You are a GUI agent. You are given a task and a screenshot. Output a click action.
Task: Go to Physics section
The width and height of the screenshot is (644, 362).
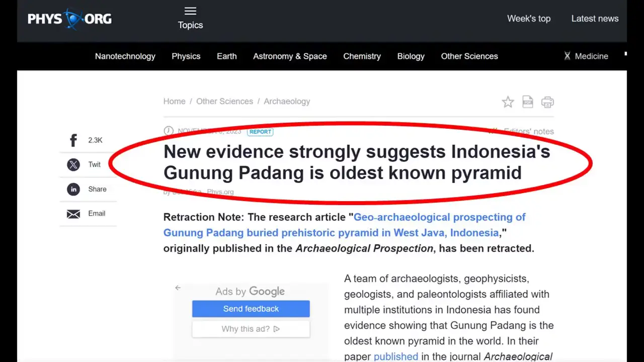click(186, 56)
